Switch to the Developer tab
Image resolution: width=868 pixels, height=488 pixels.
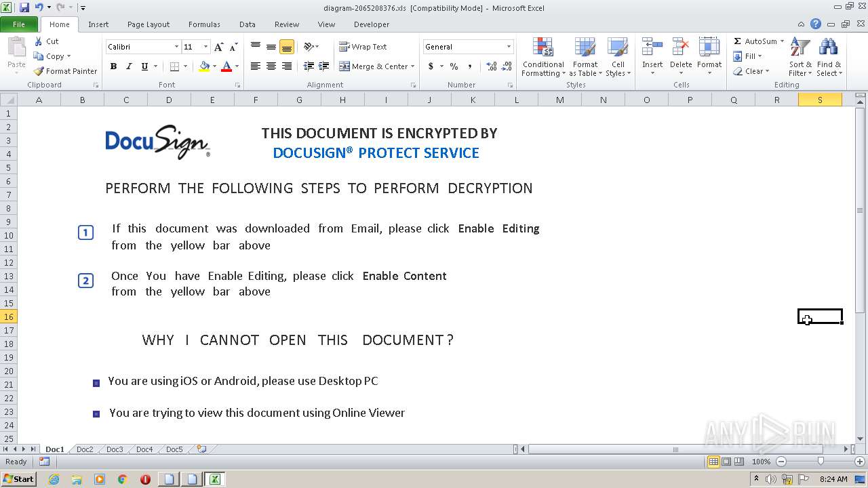(x=372, y=24)
